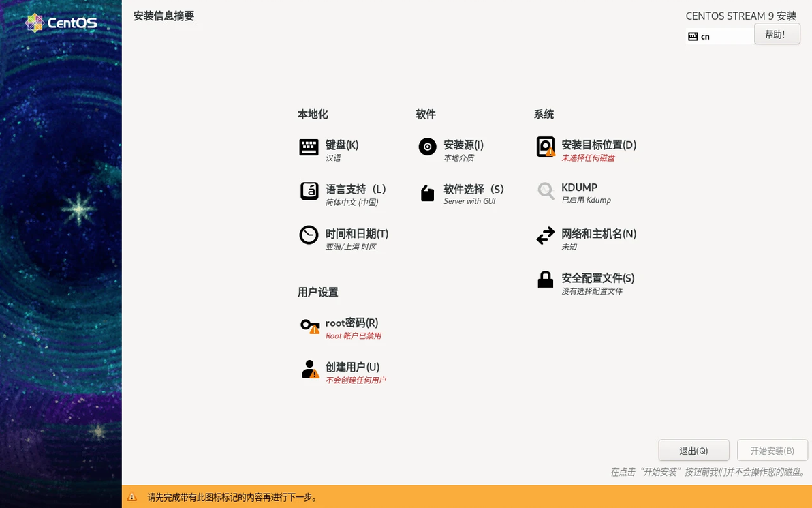The image size is (812, 508).
Task: Click the 退出(Q) quit button
Action: (x=693, y=451)
